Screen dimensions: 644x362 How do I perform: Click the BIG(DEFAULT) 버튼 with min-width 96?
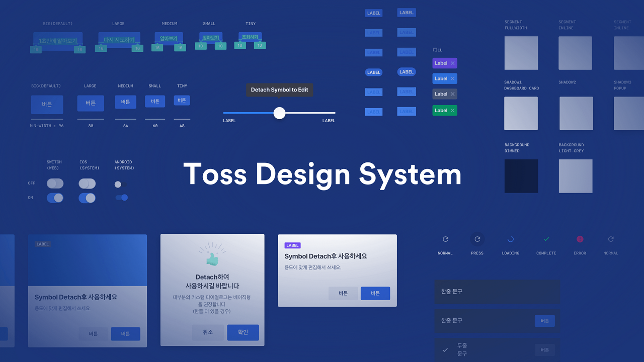(x=47, y=105)
